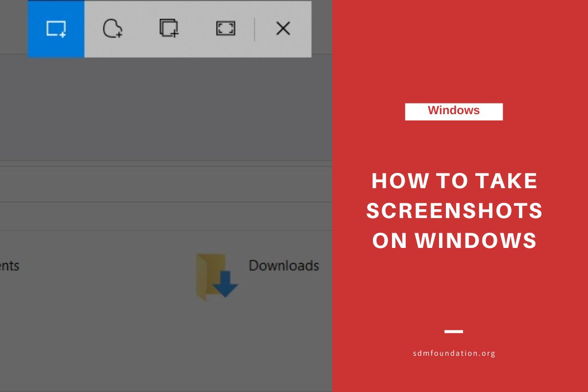Viewport: 588px width, 392px height.
Task: Click the Windows category tag
Action: [453, 111]
